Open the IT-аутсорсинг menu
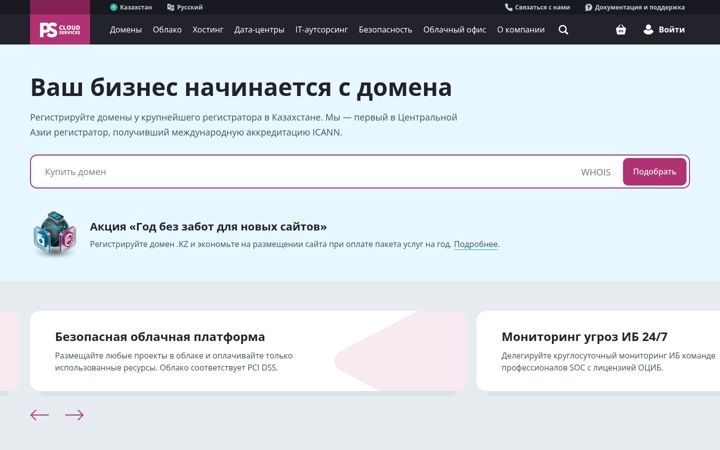The image size is (720, 450). click(321, 30)
